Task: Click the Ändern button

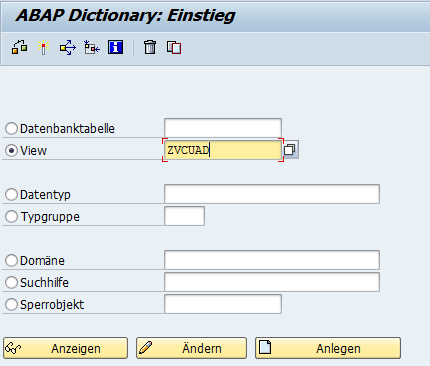Action: coord(191,348)
